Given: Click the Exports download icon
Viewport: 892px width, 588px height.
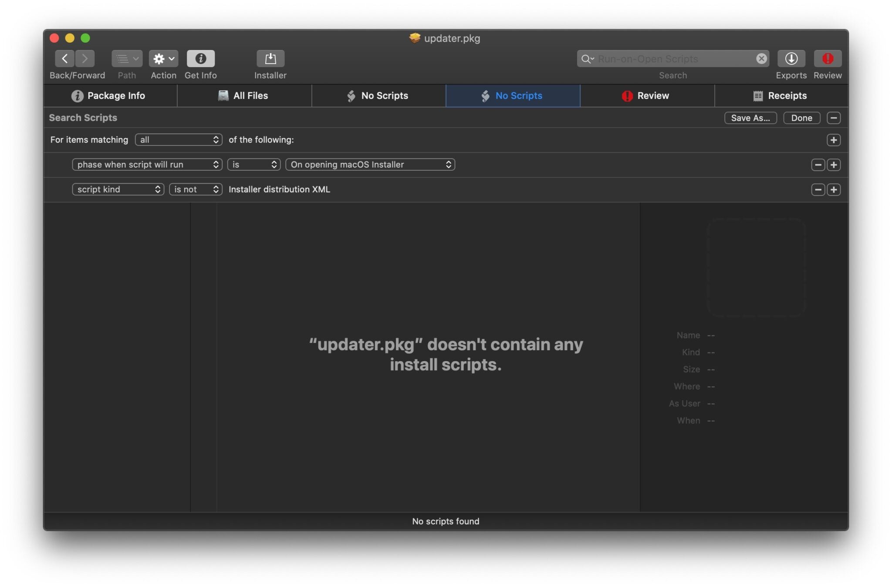Looking at the screenshot, I should (x=791, y=58).
